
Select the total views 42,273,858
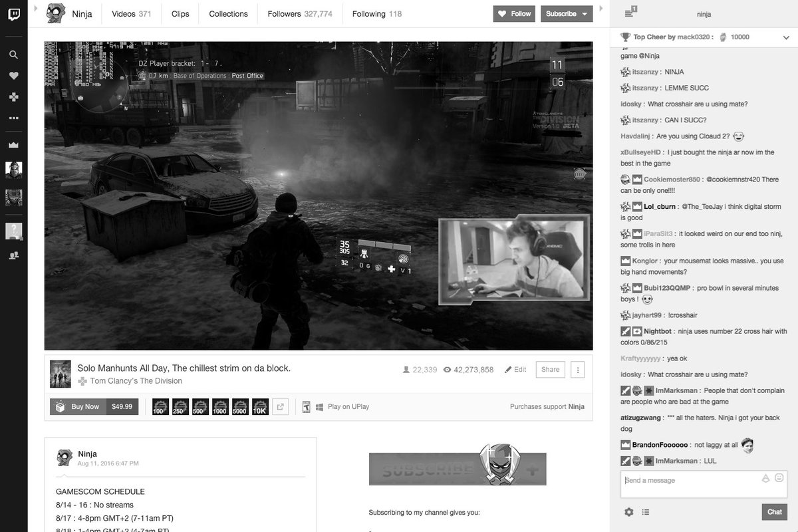[468, 370]
